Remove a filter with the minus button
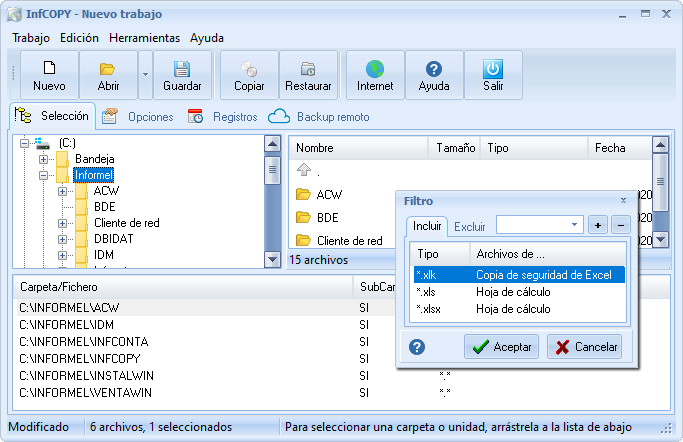Screen dimensions: 683x442 [x=621, y=225]
